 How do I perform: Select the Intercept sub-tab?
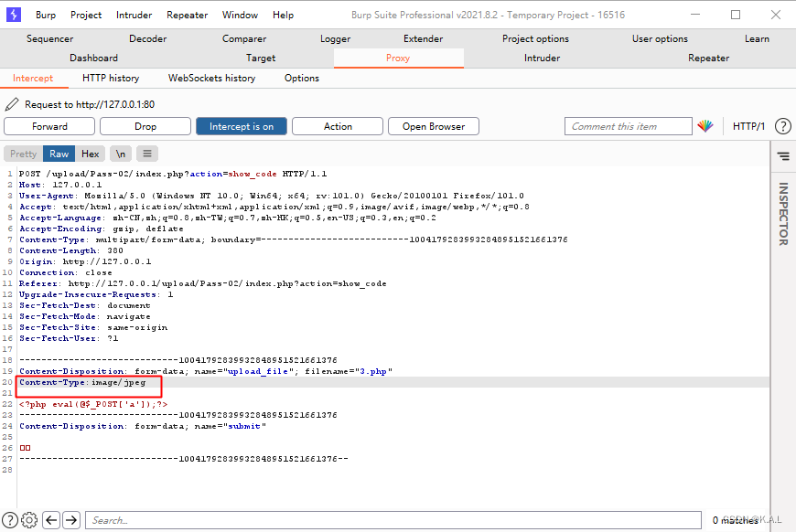tap(33, 78)
